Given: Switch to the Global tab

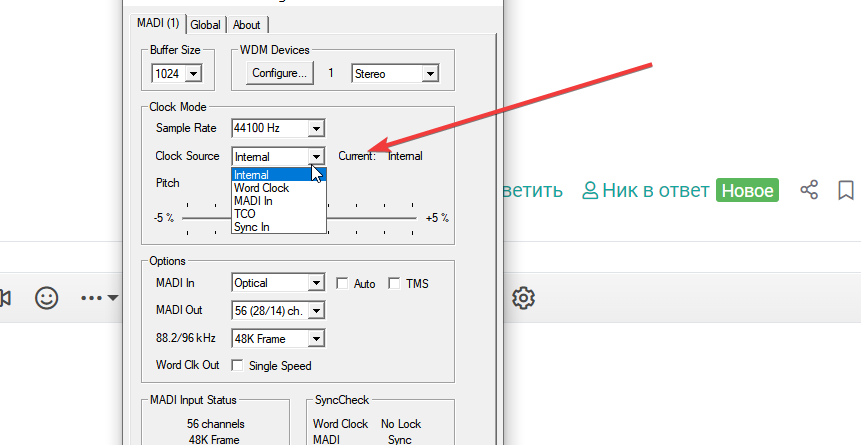Looking at the screenshot, I should pos(205,25).
